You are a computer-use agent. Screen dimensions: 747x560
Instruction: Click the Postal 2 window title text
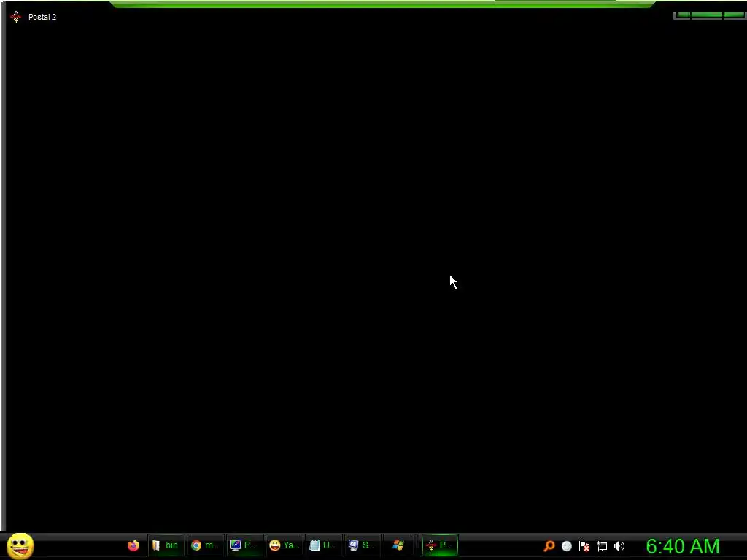[x=42, y=17]
